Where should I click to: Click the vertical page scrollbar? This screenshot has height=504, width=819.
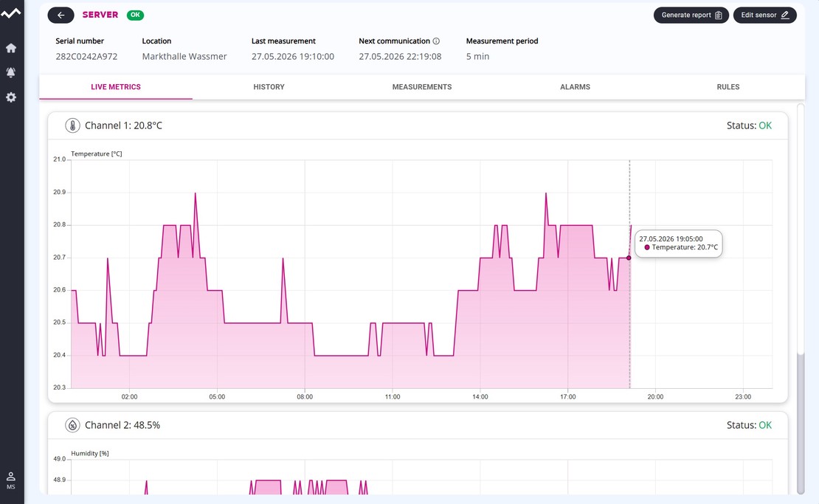(801, 299)
